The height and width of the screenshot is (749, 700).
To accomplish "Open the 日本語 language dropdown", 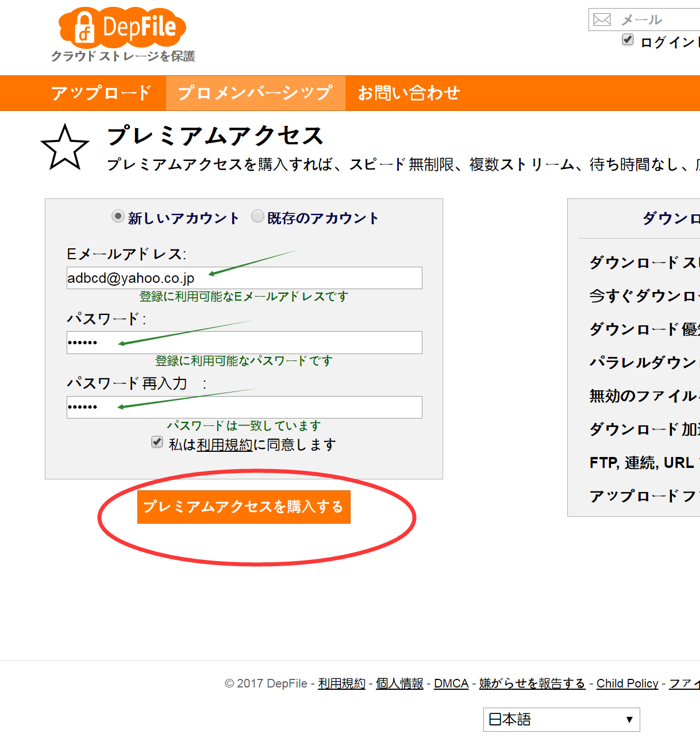I will [561, 719].
